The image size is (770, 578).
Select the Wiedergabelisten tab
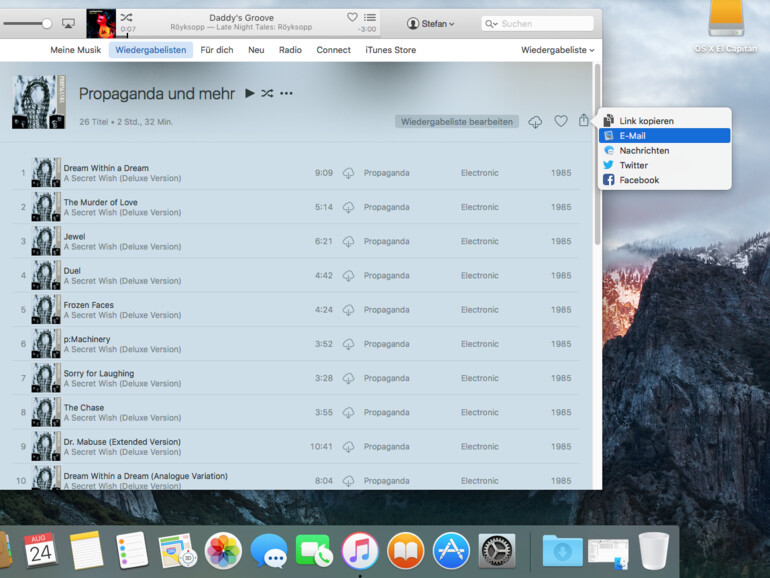[x=151, y=50]
